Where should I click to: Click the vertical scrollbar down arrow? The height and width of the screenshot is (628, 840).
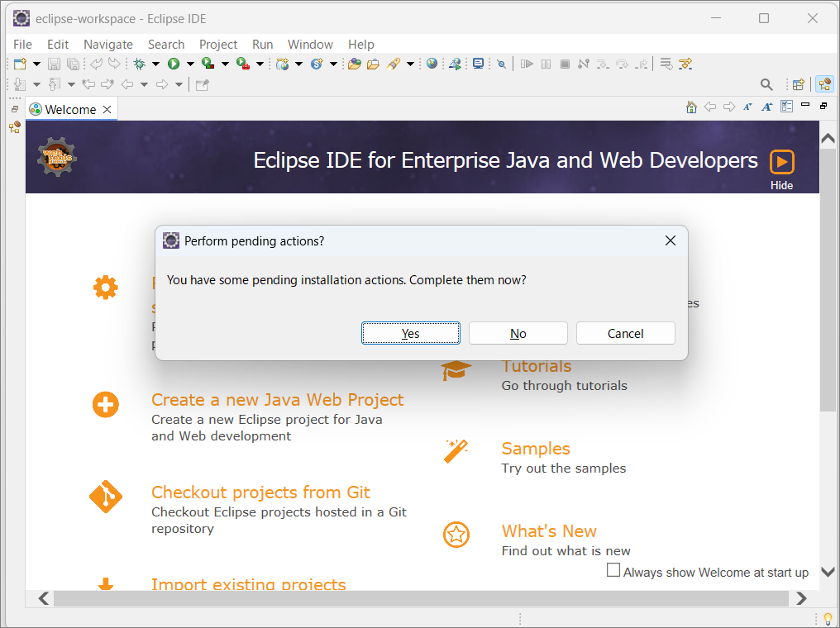coord(828,572)
